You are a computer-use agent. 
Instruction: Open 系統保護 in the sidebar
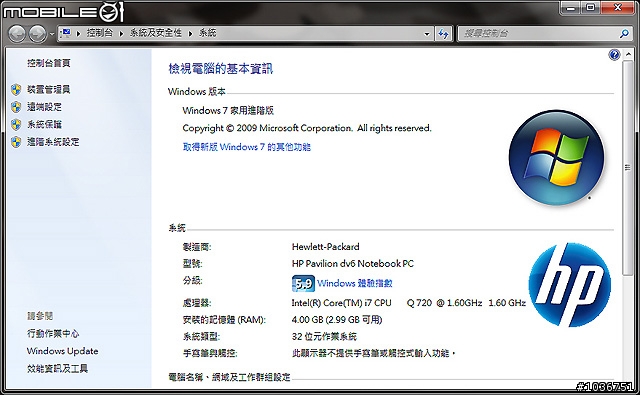click(44, 124)
